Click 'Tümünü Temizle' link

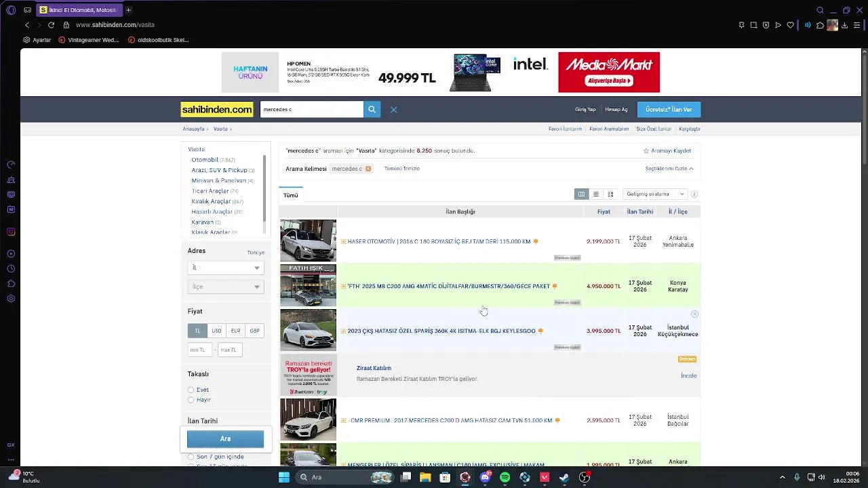(x=402, y=169)
